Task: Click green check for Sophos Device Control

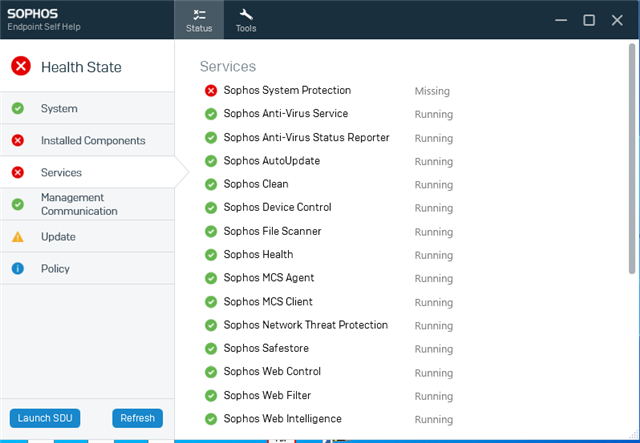Action: coord(211,207)
